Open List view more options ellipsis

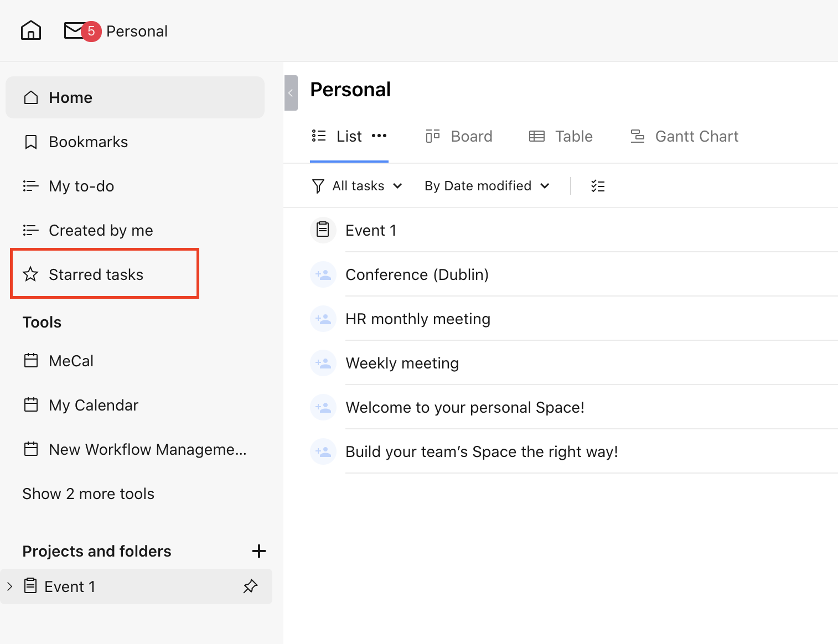379,136
